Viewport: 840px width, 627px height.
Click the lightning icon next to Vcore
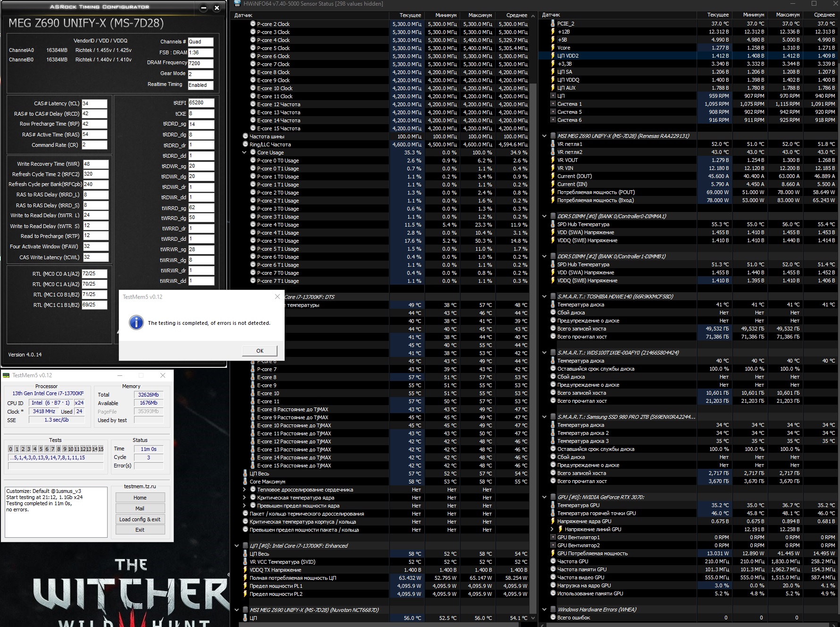(x=553, y=48)
